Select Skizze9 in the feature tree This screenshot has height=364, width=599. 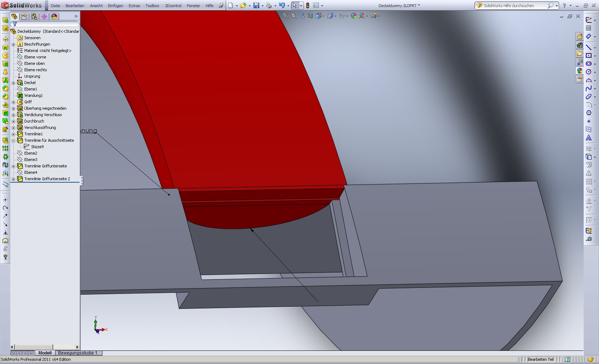point(37,147)
